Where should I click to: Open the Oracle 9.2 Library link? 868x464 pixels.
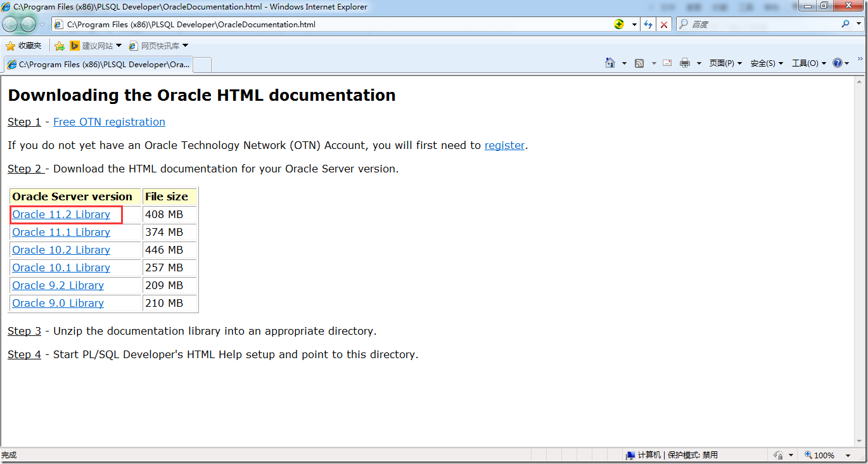tap(58, 285)
